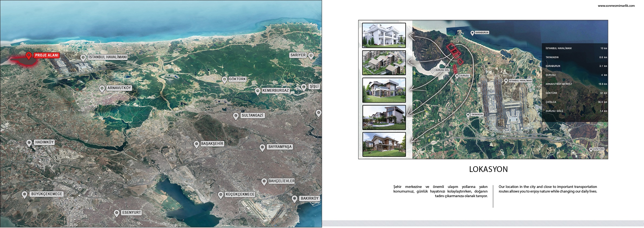Click the Çatalca 36.6 km distance row

coord(576,102)
